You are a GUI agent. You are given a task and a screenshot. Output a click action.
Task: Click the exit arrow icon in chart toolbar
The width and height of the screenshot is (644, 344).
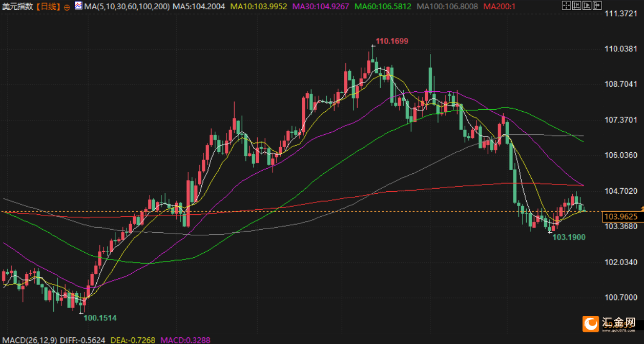click(x=597, y=6)
